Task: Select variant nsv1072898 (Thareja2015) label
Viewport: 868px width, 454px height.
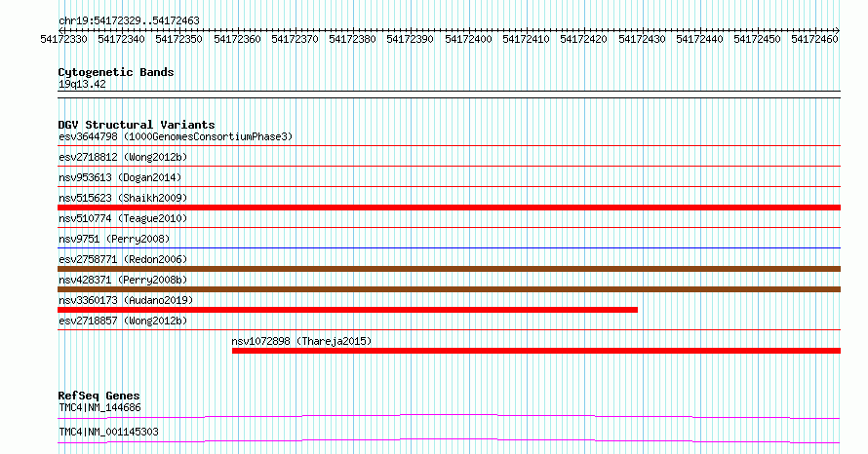Action: [301, 341]
